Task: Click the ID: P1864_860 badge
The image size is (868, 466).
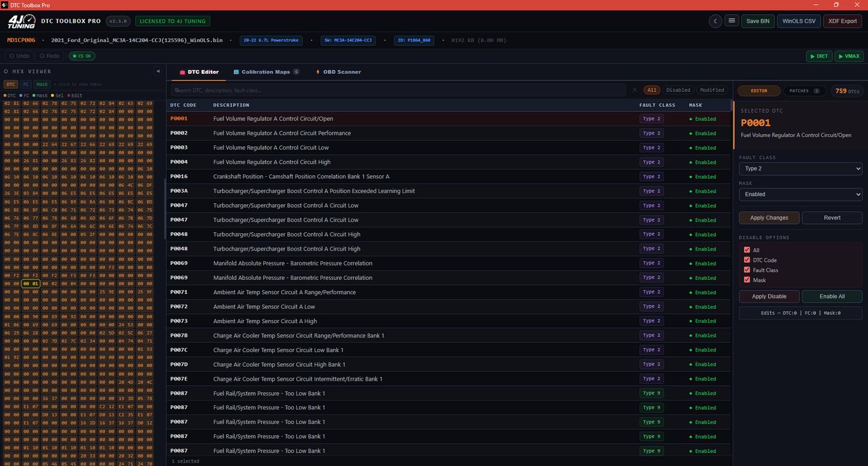Action: 414,40
